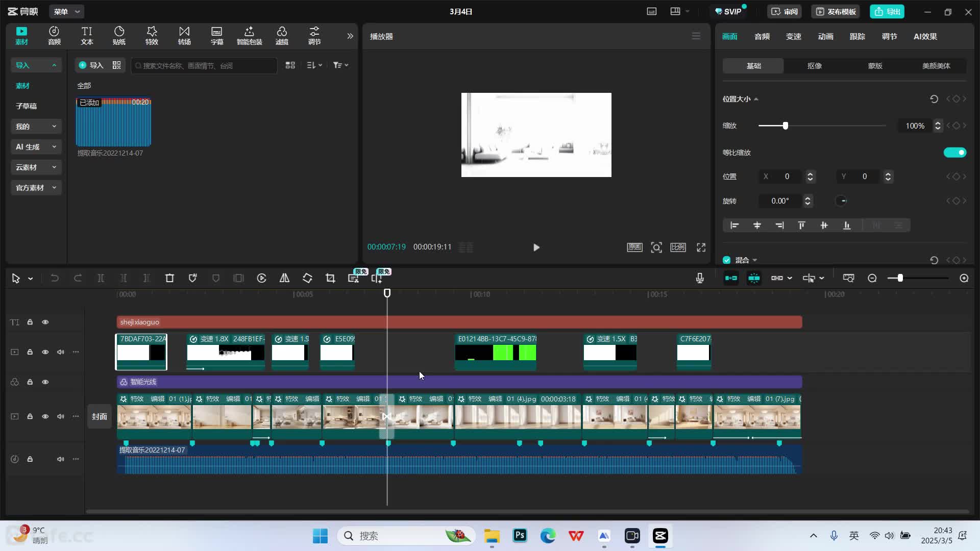Viewport: 980px width, 551px height.
Task: Expand the AI 生成 sidebar section
Action: pos(36,147)
